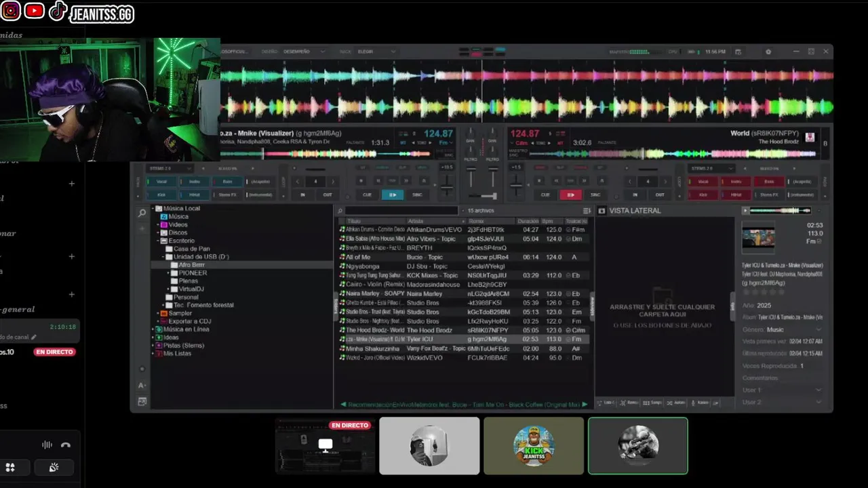Set loop IN on the left deck

pos(303,195)
